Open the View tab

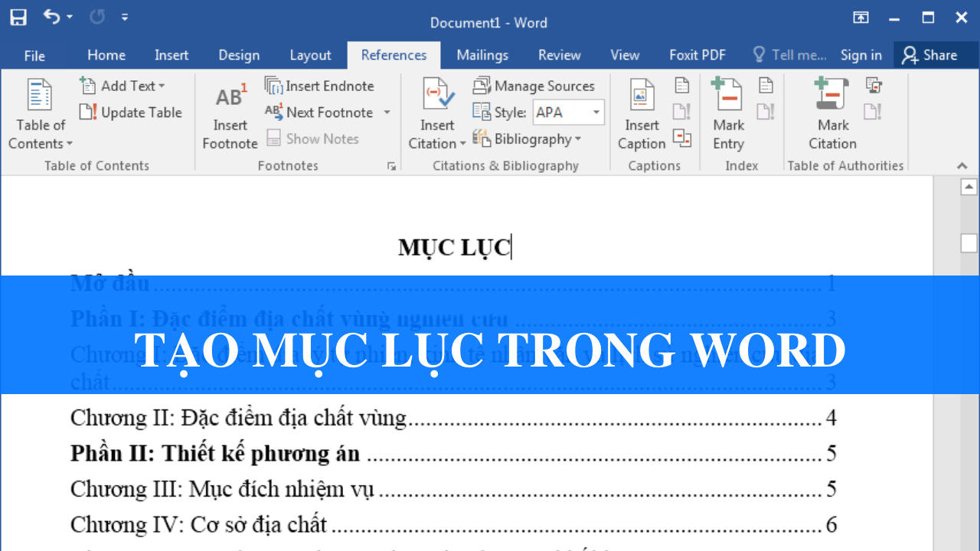625,55
